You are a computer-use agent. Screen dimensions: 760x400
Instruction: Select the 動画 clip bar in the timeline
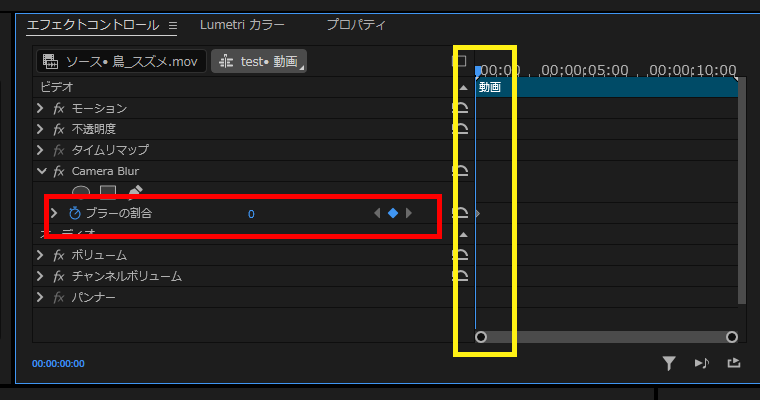pyautogui.click(x=606, y=87)
